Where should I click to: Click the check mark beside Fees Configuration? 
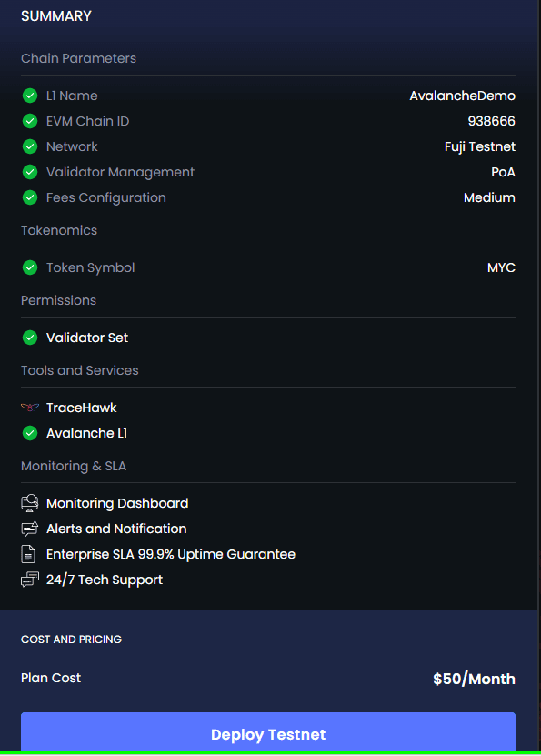[x=30, y=197]
